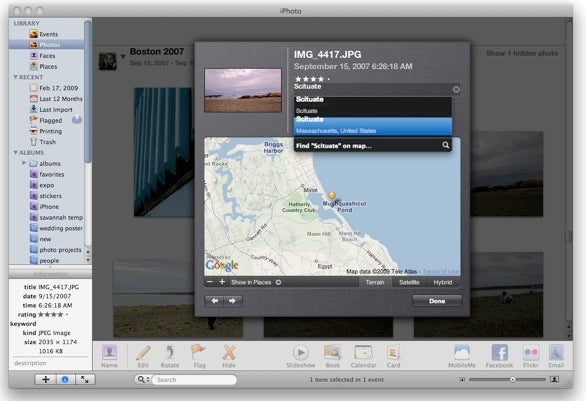Switch the map to Terrain view
586x401 pixels.
(x=375, y=283)
